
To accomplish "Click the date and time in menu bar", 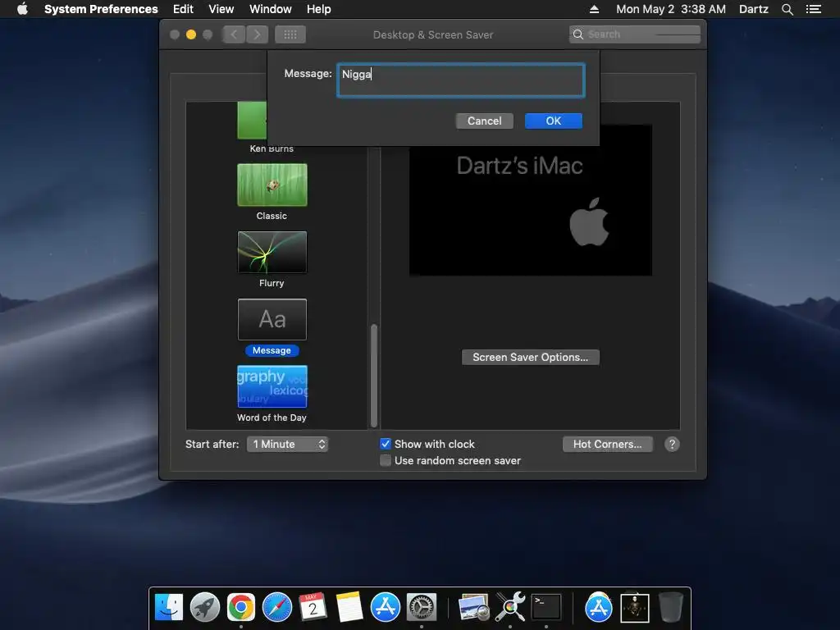I will point(671,9).
